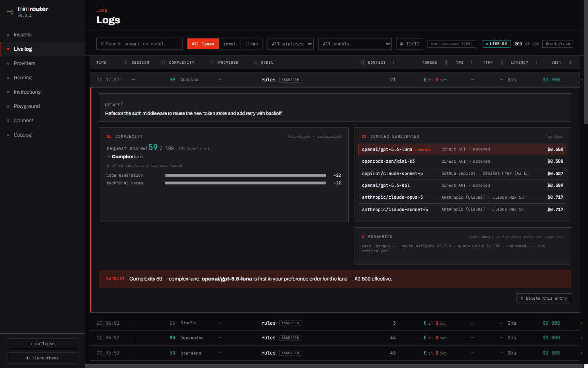
Task: Switch to light theme
Action: [42, 358]
